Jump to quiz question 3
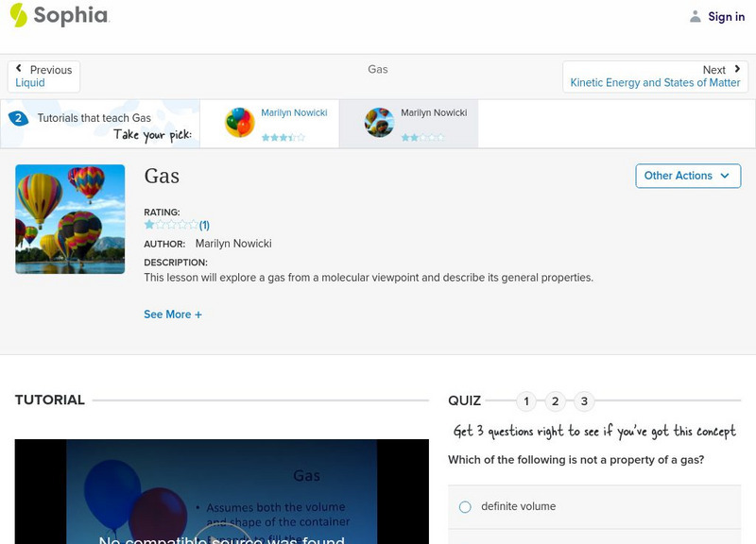This screenshot has height=544, width=756. pos(584,401)
